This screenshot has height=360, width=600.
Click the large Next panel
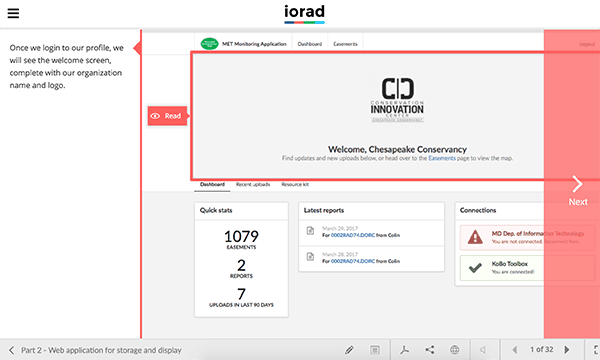[572, 184]
